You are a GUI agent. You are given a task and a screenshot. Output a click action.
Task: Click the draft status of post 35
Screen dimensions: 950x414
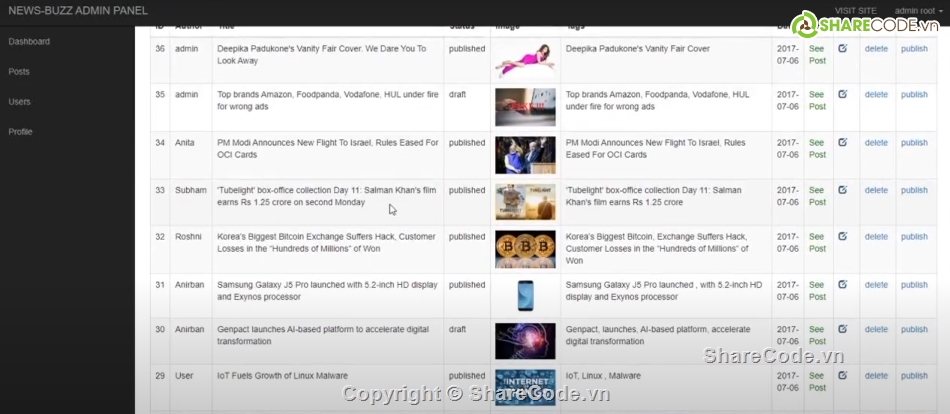[457, 95]
